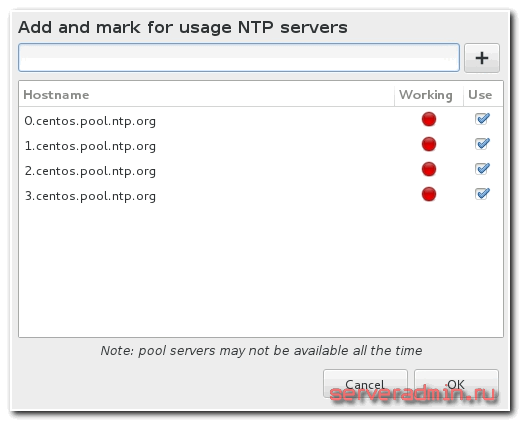This screenshot has height=422, width=521.
Task: Toggle Use checkbox for 1.centos.pool.ntp.org
Action: pos(482,144)
